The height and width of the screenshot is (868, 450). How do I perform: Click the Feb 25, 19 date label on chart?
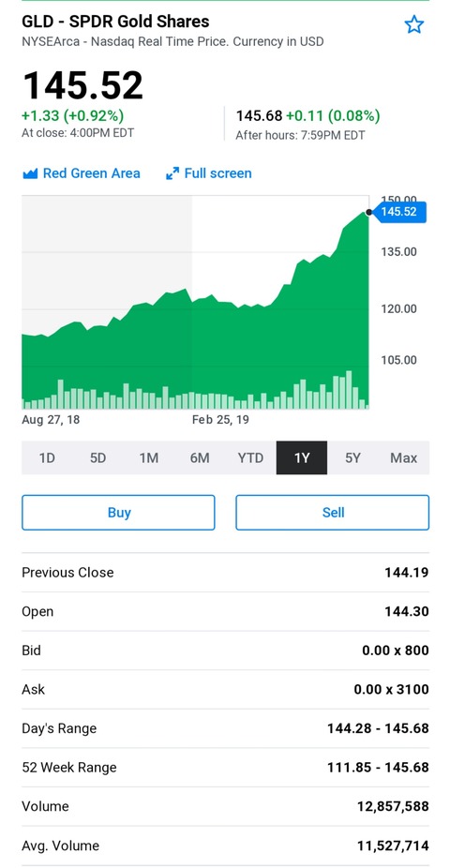tap(220, 420)
